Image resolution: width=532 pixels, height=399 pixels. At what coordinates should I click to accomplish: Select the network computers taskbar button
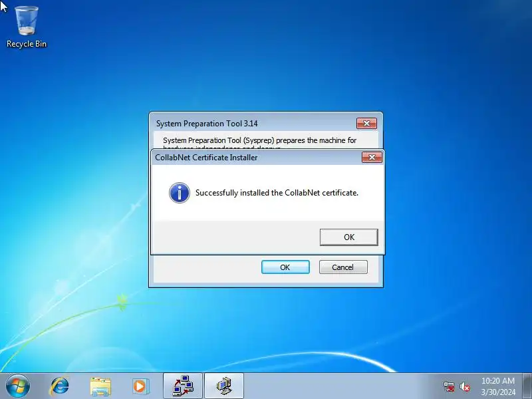pos(183,386)
